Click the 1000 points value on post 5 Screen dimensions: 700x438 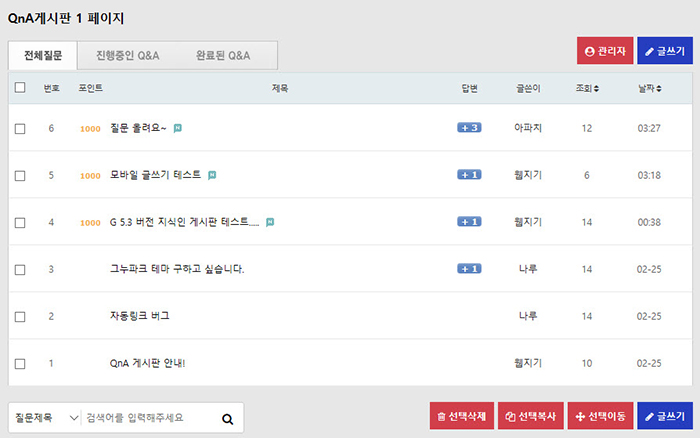[x=90, y=176]
